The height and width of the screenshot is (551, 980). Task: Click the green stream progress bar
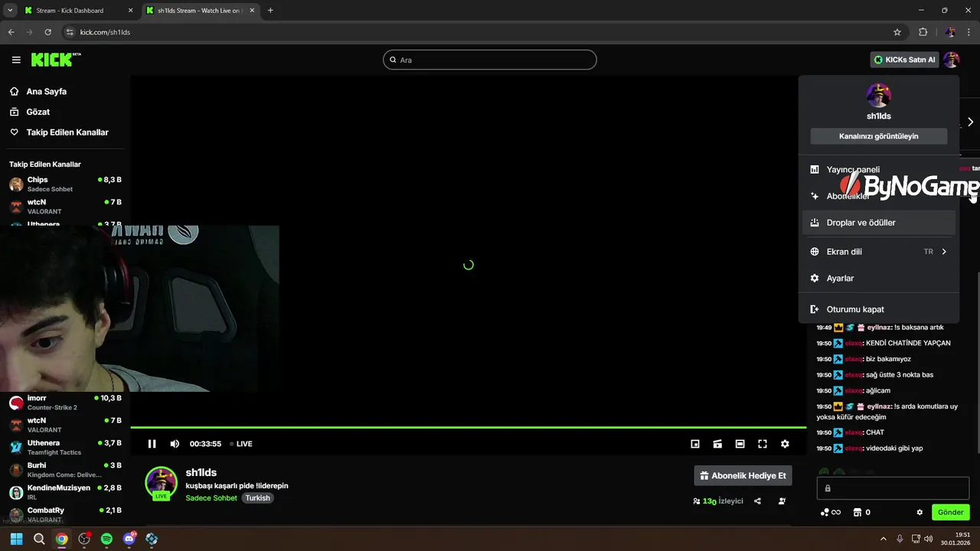coord(468,427)
